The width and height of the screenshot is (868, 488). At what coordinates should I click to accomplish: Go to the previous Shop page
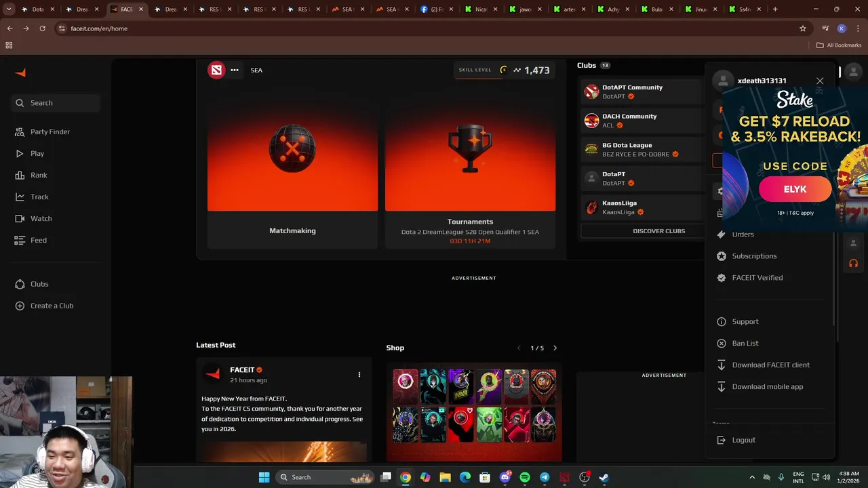point(519,348)
